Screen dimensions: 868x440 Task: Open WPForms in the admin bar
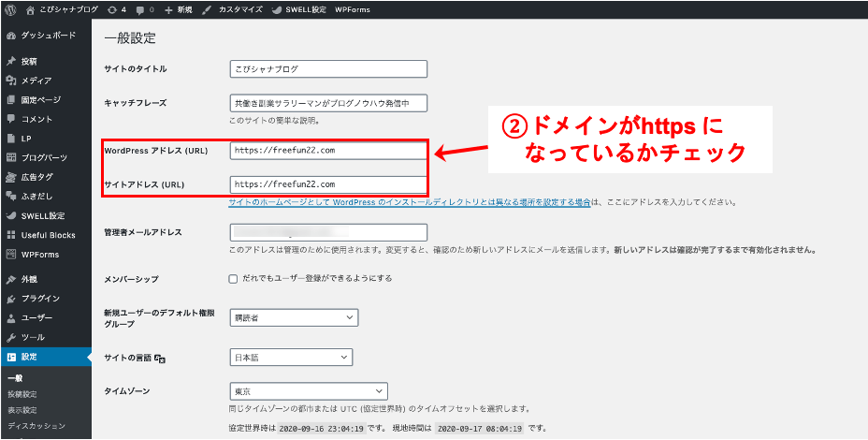click(353, 9)
